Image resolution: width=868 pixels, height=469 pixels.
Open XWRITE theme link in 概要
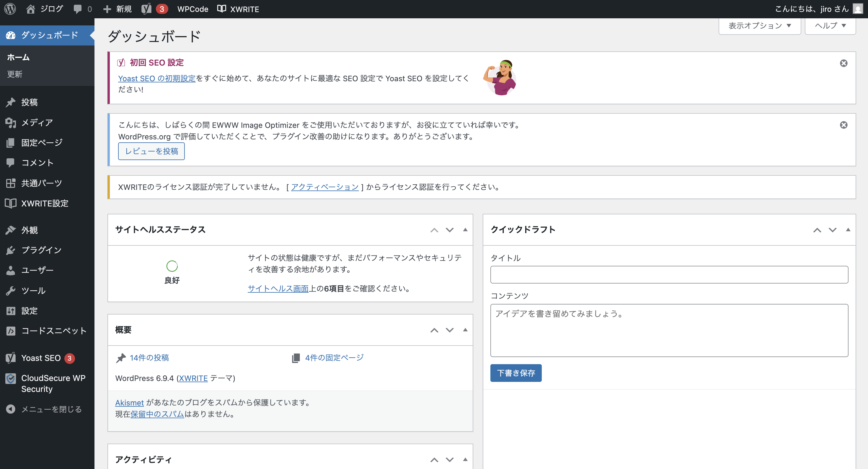point(193,378)
